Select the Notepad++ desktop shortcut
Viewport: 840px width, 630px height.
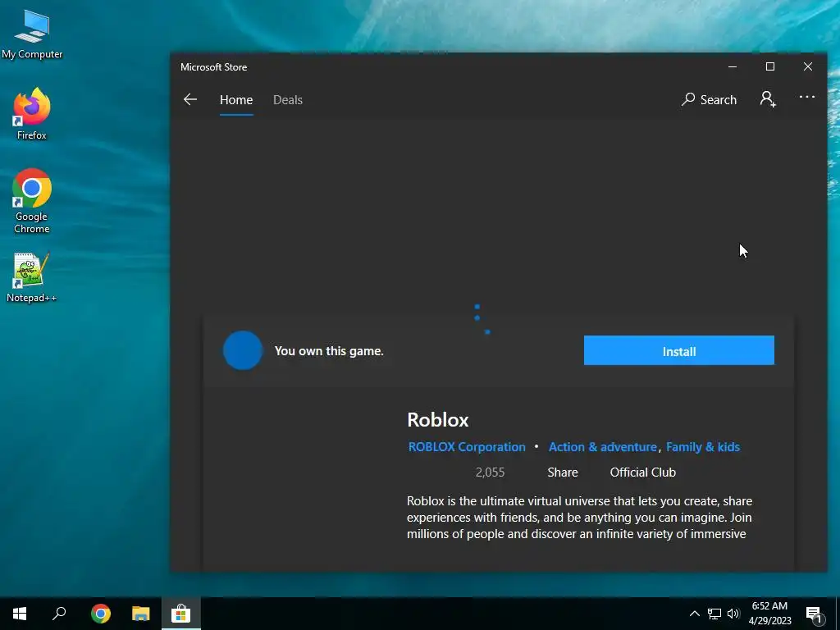pyautogui.click(x=32, y=277)
